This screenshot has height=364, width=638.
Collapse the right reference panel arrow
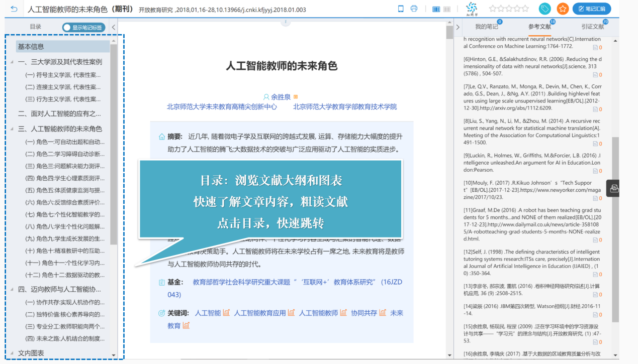[x=458, y=27]
